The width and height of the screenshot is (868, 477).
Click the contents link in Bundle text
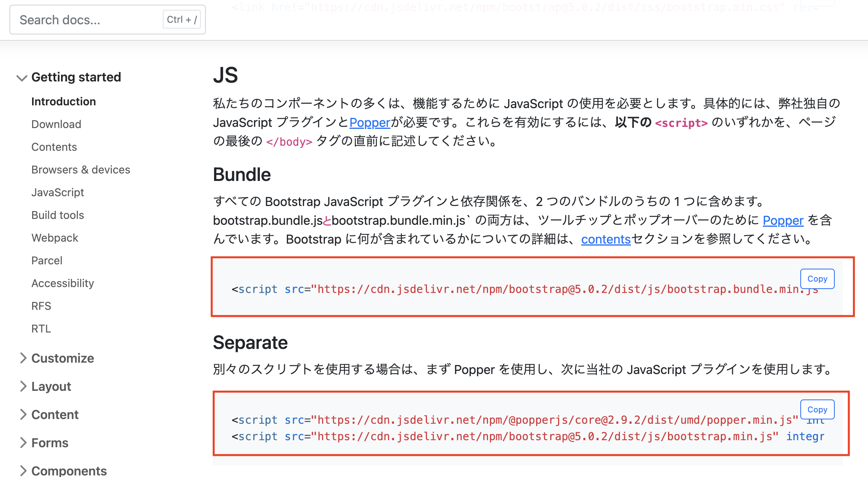click(605, 239)
